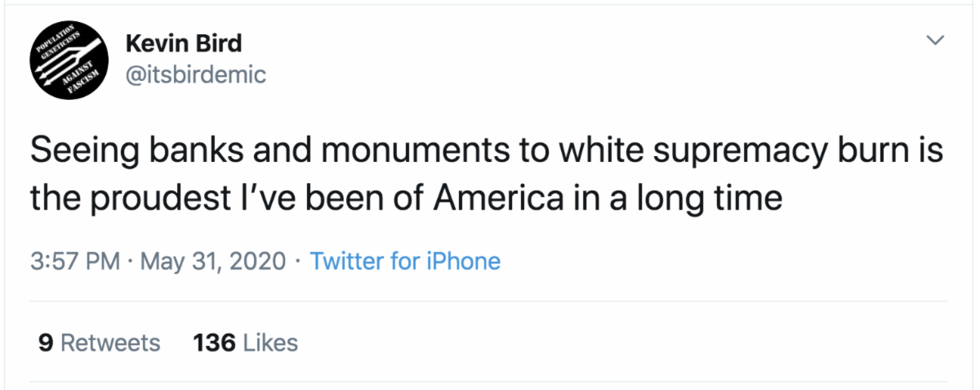Click the second line of tweet text
Viewport: 980px width, 390px height.
tap(407, 198)
